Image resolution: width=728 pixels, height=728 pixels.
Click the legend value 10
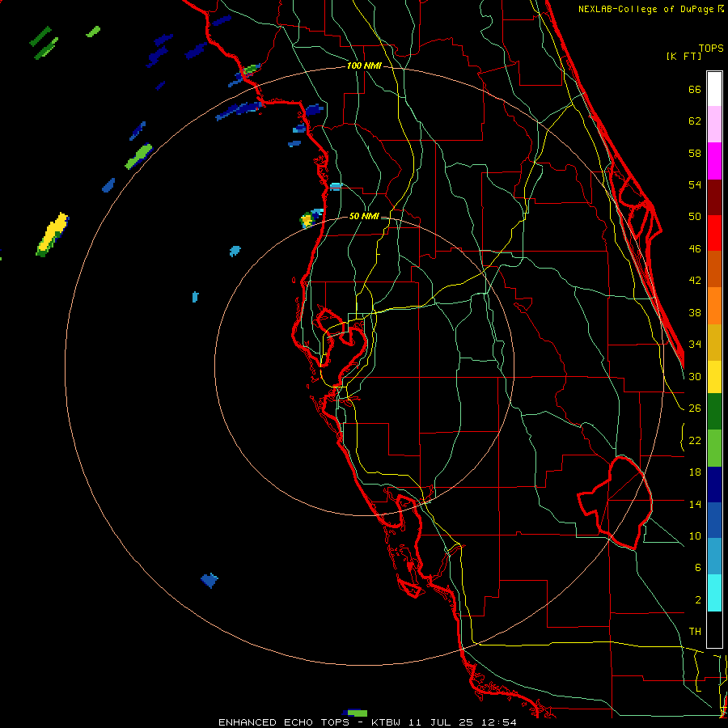[695, 536]
